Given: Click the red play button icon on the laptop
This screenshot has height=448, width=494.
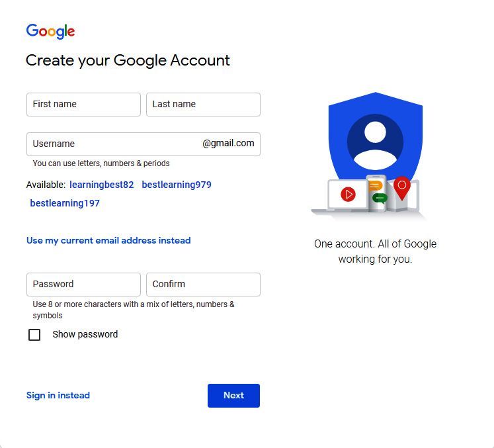Looking at the screenshot, I should 348,194.
